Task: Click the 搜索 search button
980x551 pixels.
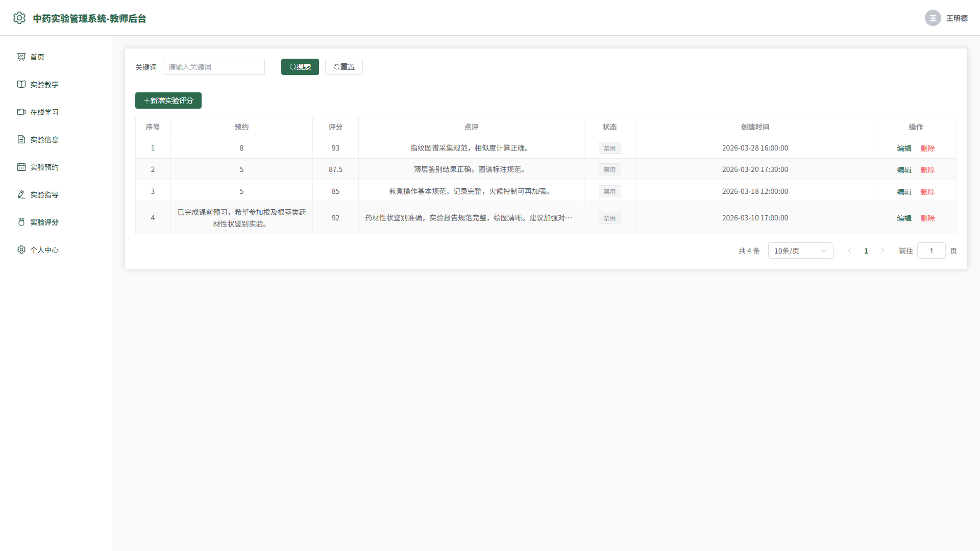Action: (300, 67)
